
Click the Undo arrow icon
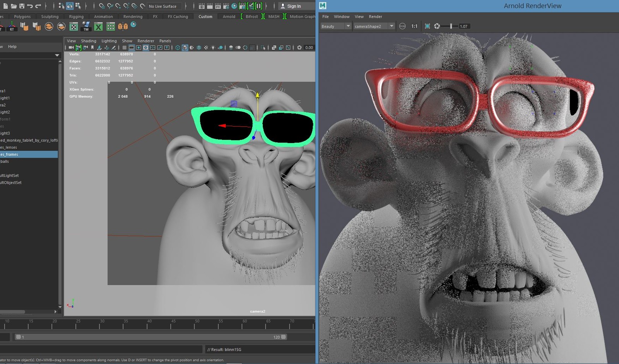pyautogui.click(x=30, y=6)
